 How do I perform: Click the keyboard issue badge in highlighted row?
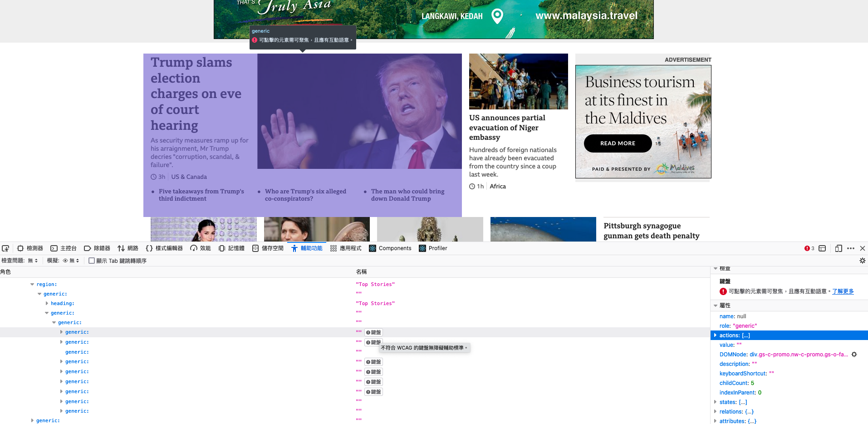pos(374,332)
